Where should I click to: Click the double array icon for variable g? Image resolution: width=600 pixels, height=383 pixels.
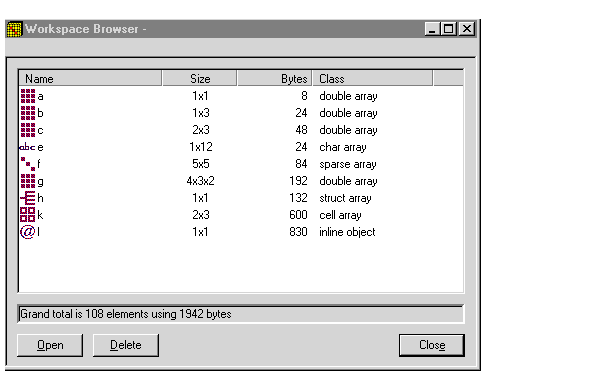[28, 181]
